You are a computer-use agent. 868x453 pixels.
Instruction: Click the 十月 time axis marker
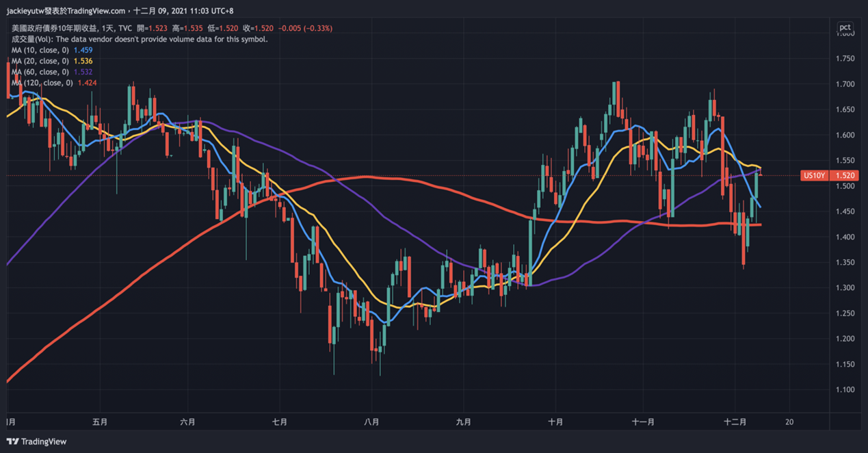[x=555, y=422]
